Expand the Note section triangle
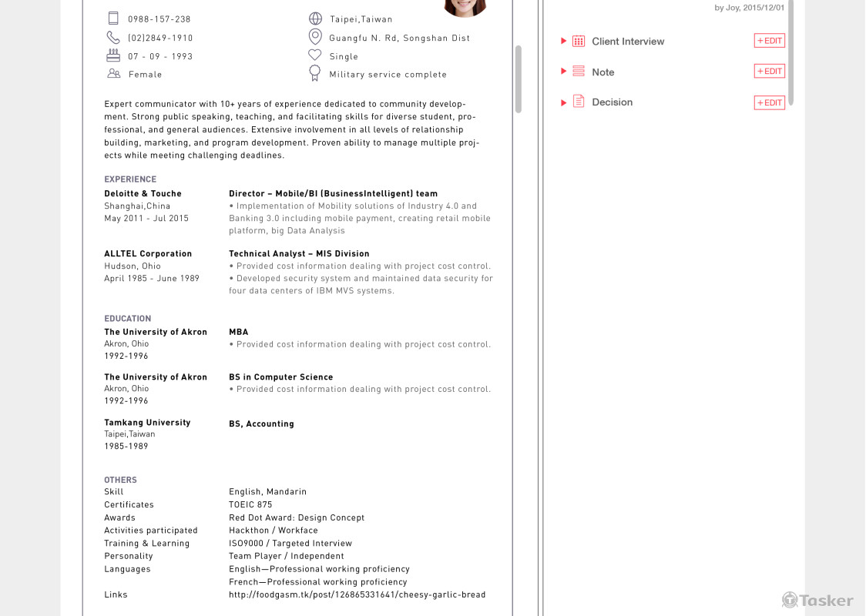 click(563, 72)
